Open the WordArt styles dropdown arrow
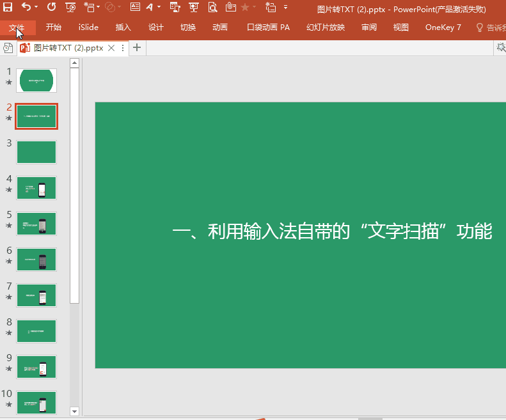This screenshot has height=420, width=506. [159, 7]
